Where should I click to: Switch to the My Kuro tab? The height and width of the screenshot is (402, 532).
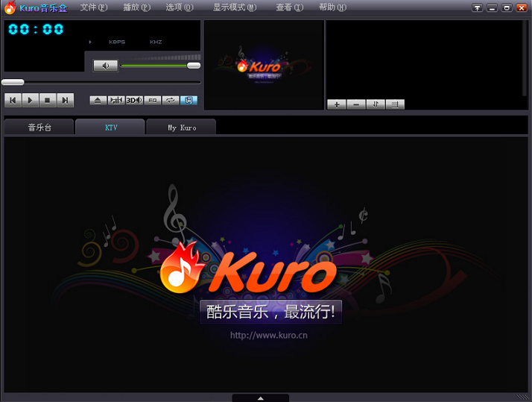click(182, 128)
